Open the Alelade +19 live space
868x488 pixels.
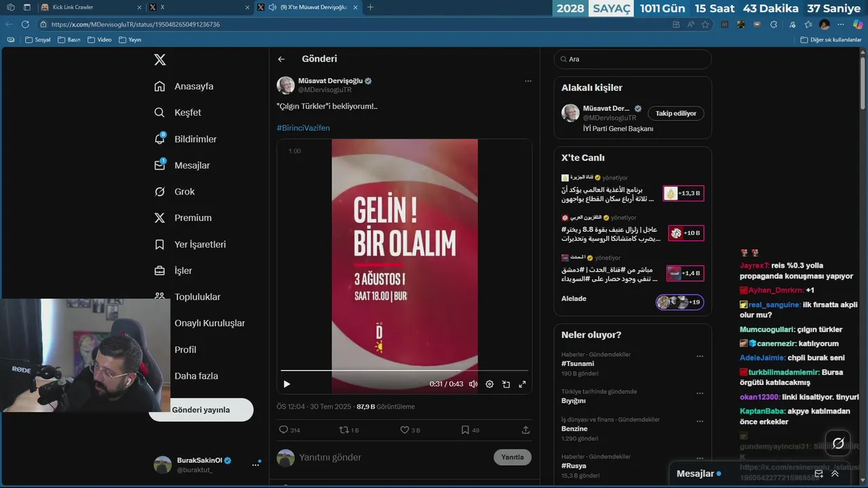[679, 302]
